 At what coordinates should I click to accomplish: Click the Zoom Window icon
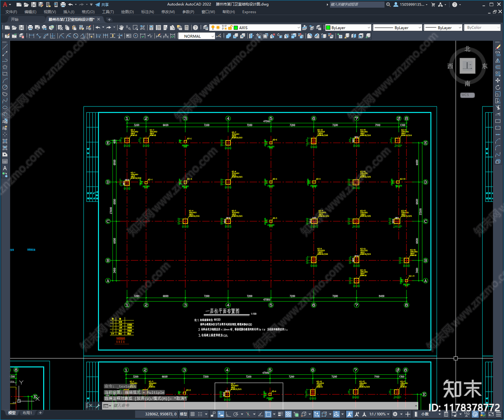[135, 28]
